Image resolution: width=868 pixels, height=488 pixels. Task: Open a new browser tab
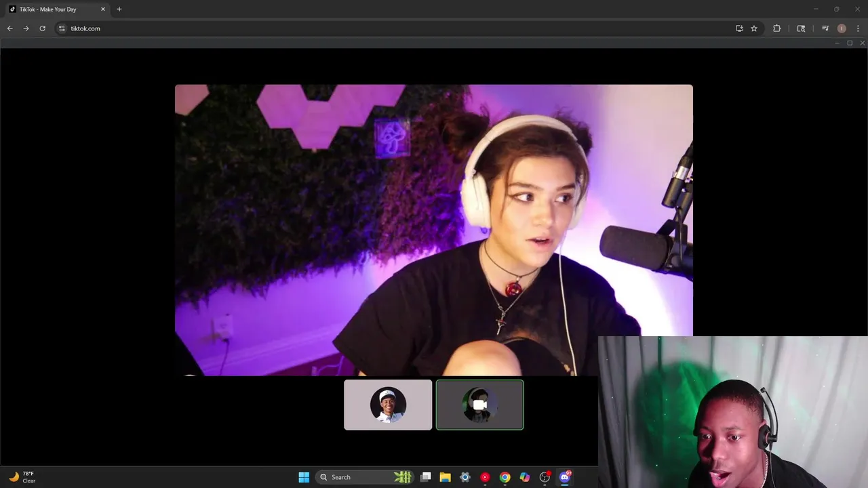click(119, 9)
